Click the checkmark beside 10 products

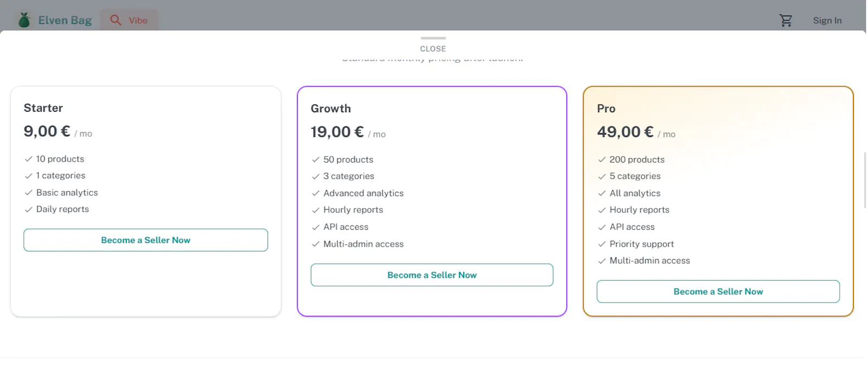pos(29,159)
